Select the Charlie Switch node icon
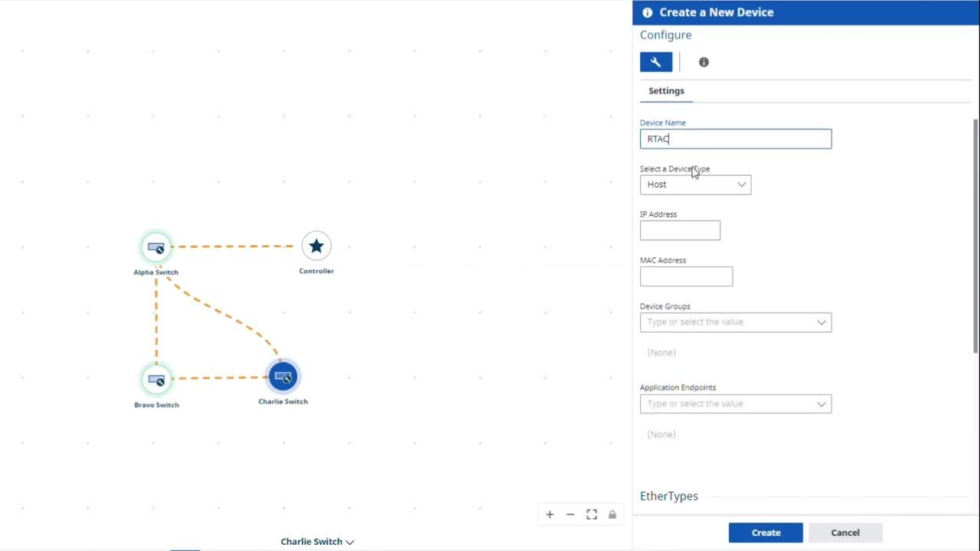980x551 pixels. tap(283, 377)
